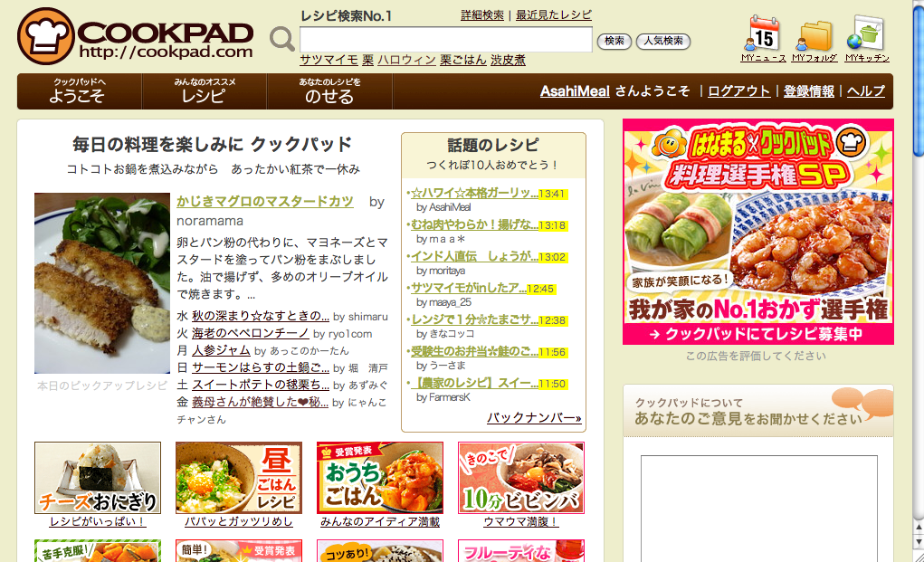Click the はなまる×クックパッド料理選手権 ad banner
The height and width of the screenshot is (562, 924).
click(x=758, y=232)
